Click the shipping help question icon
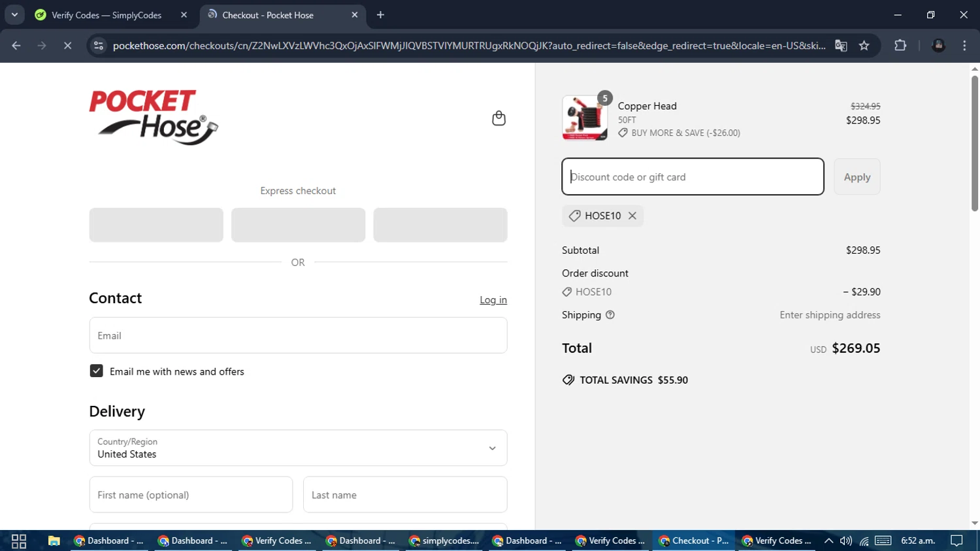 click(610, 315)
